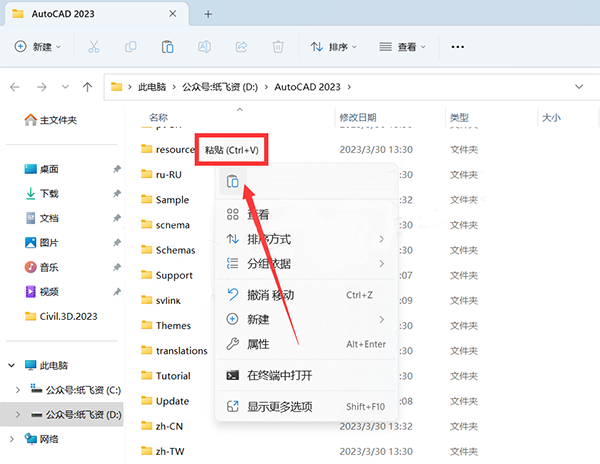Sort by the 类型 column header
This screenshot has width=600, height=464.
click(459, 117)
